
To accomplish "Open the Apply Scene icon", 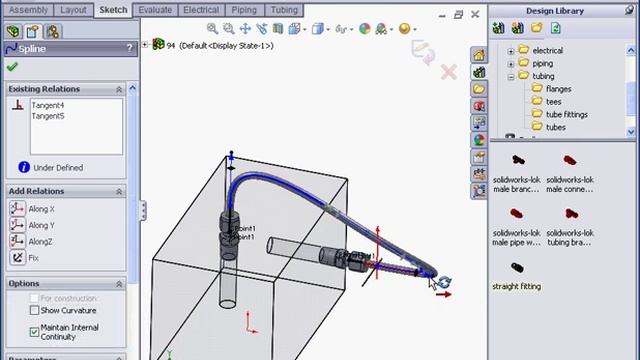I will (x=381, y=29).
